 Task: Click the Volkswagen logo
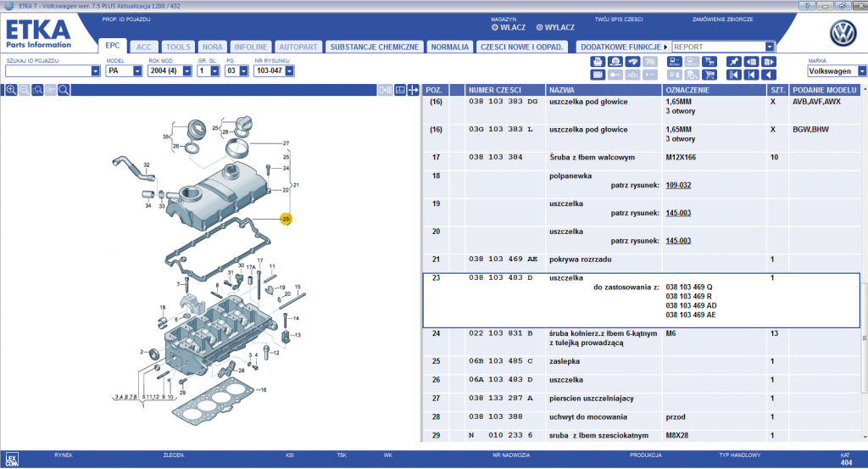coord(843,33)
